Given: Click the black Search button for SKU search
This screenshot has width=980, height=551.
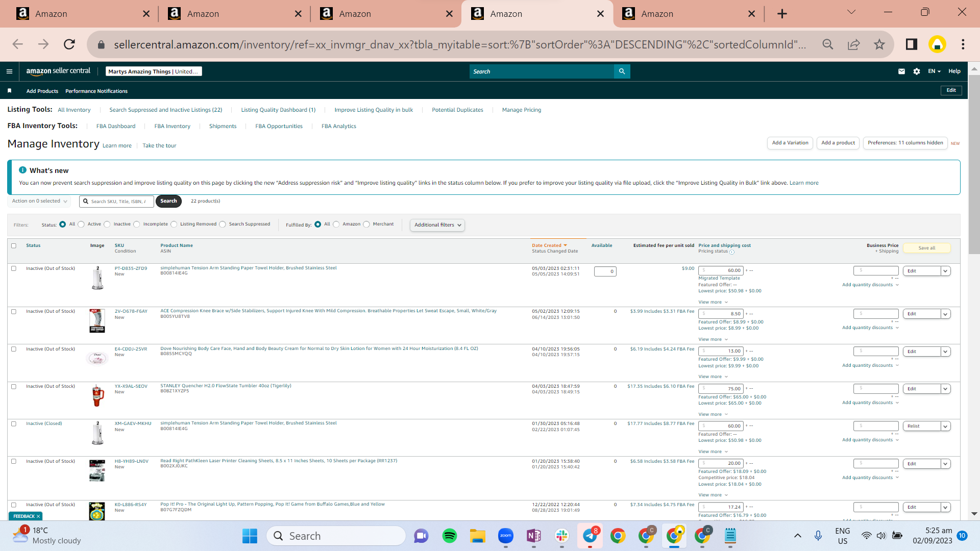Looking at the screenshot, I should tap(168, 201).
